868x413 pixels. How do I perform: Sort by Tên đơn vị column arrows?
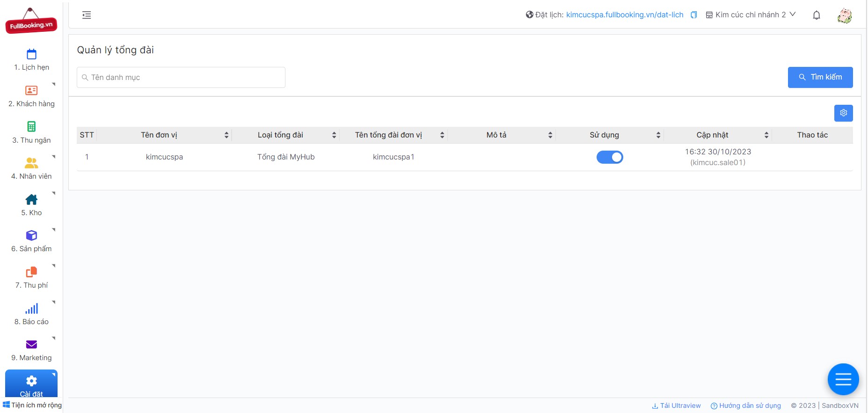tap(226, 135)
